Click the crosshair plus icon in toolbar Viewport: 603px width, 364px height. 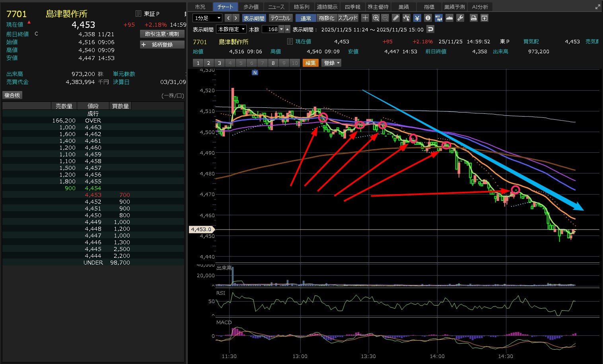coord(365,18)
